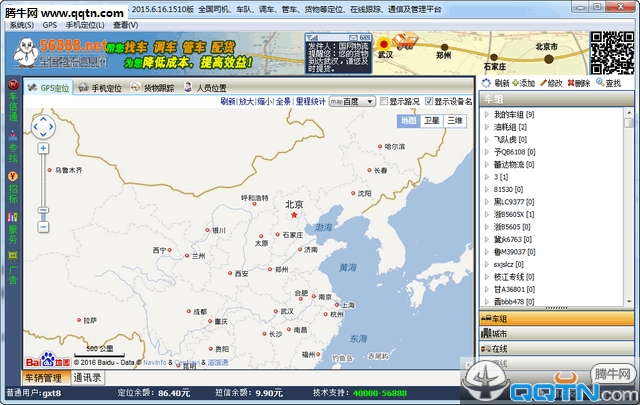The image size is (640, 405).
Task: Select the 卫星 satellite view toggle
Action: coord(431,120)
